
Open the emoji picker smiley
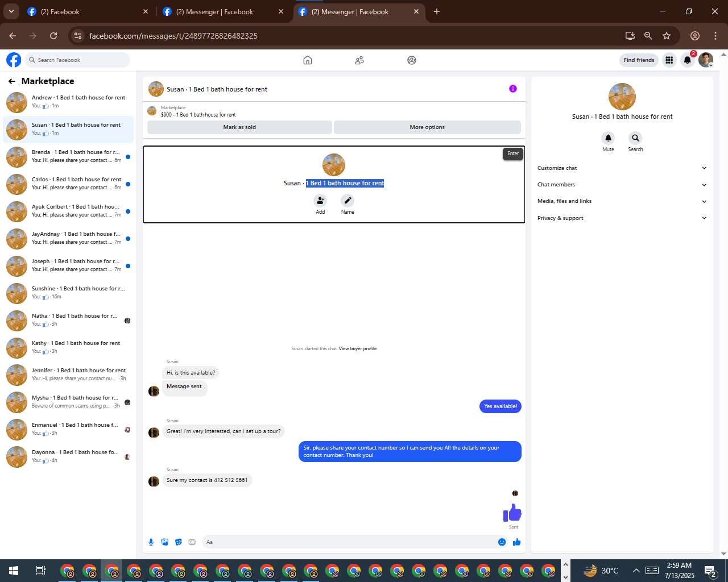[x=502, y=542]
